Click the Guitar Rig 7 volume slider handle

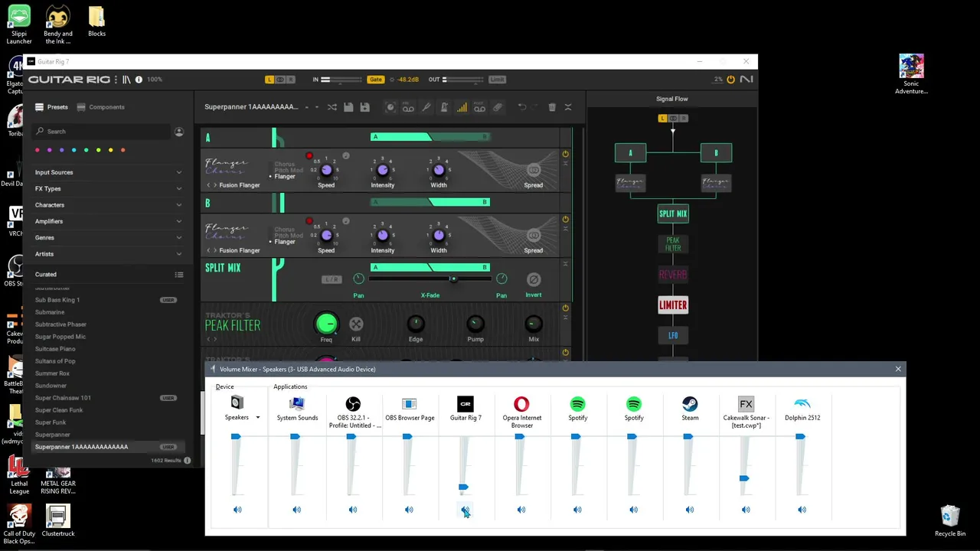tap(463, 487)
